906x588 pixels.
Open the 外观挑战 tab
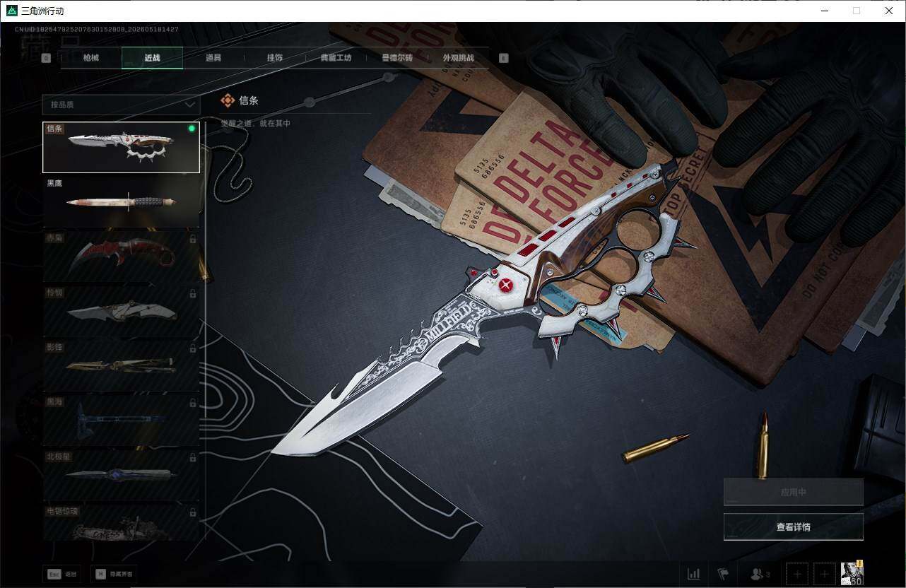point(458,58)
